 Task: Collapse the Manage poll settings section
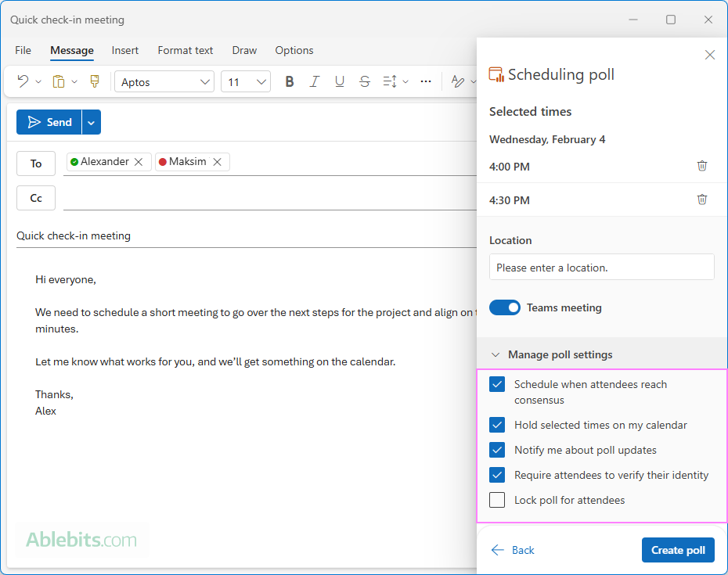pyautogui.click(x=495, y=354)
